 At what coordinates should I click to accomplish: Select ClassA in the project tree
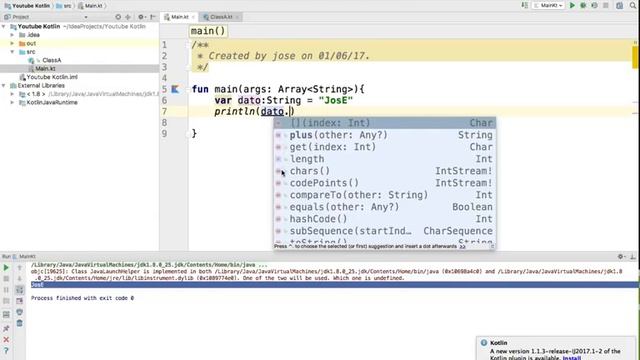coord(51,60)
